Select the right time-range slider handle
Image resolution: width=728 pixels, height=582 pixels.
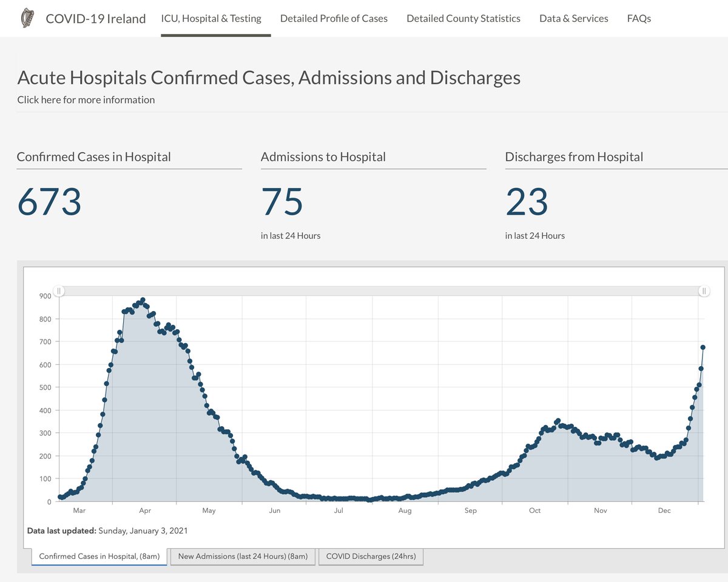(x=704, y=291)
